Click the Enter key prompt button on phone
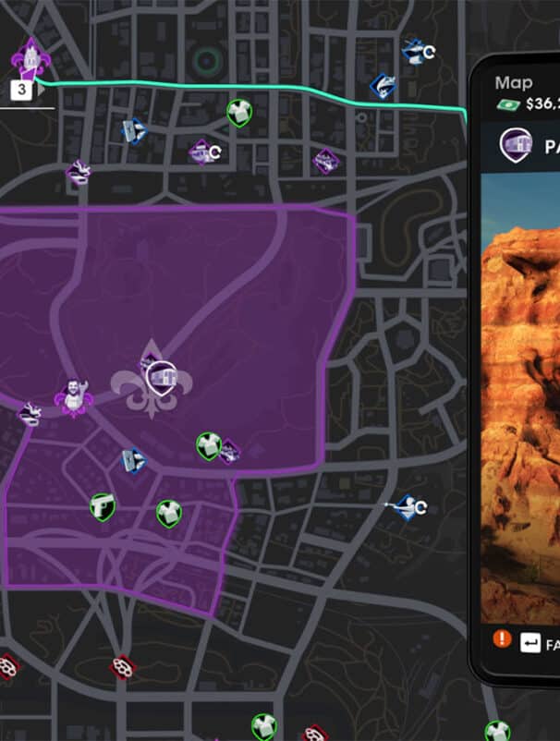This screenshot has width=560, height=741. click(x=530, y=643)
